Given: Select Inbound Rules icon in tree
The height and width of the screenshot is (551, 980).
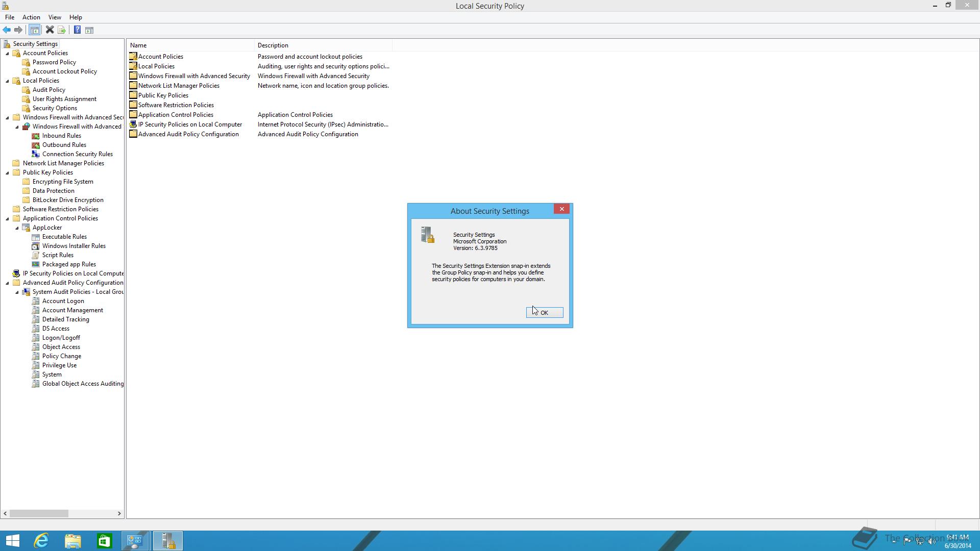Looking at the screenshot, I should click(x=36, y=136).
